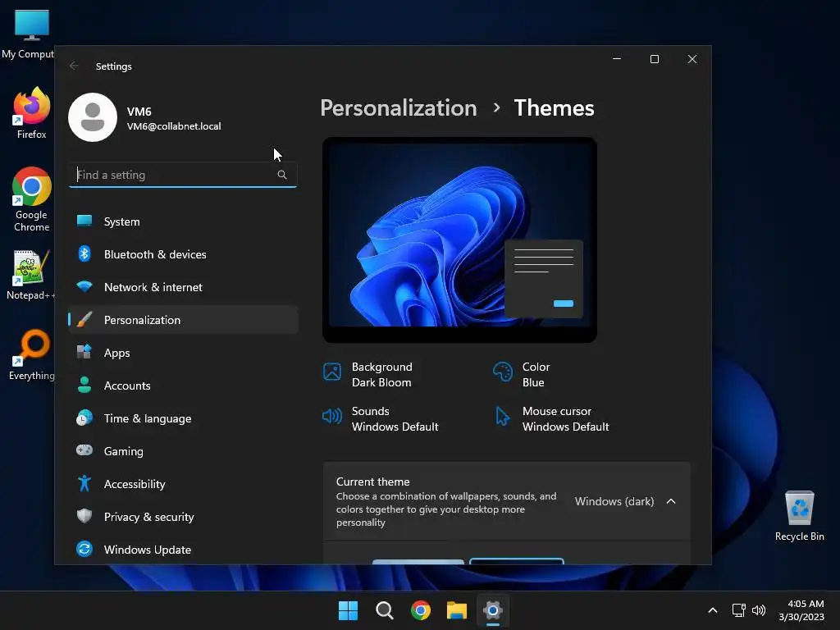Open Privacy & security settings

click(x=183, y=517)
